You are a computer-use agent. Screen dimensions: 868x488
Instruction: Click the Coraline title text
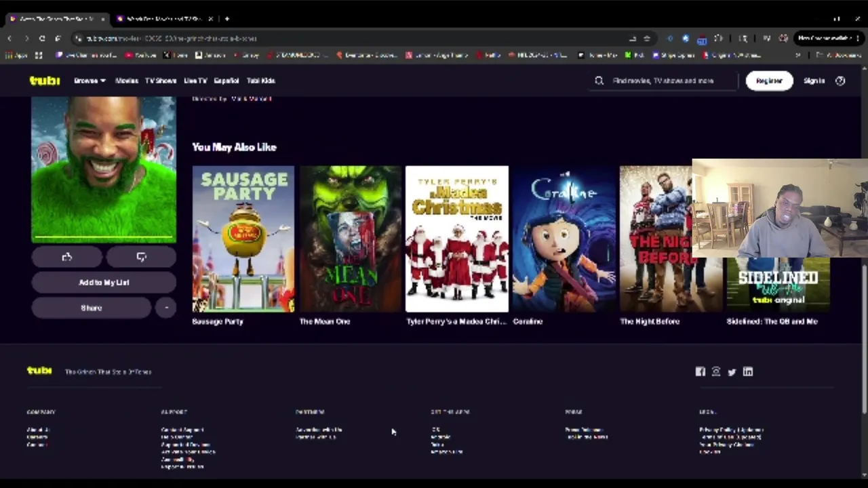pyautogui.click(x=528, y=321)
